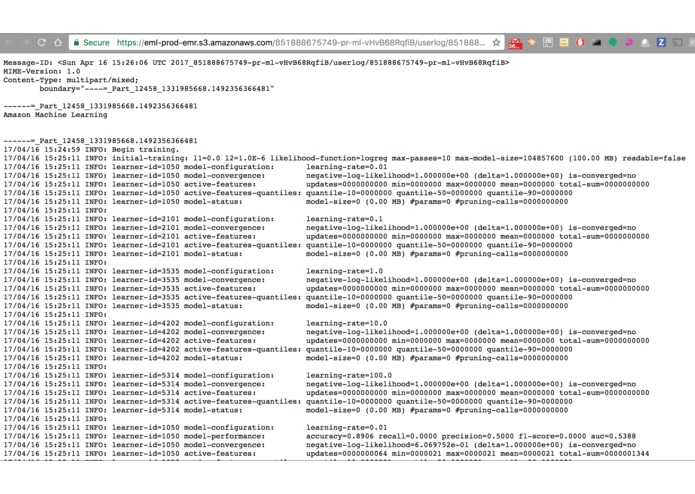Click the 'accuracy=0.8906' model-performance line

tap(320, 436)
